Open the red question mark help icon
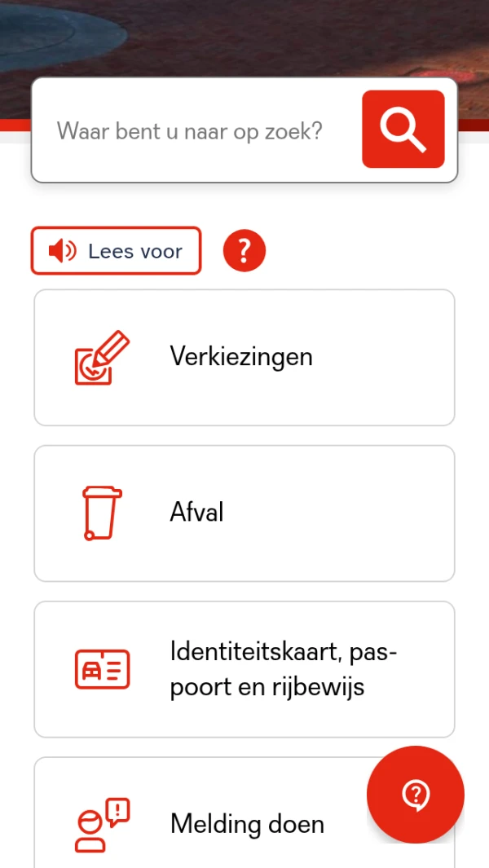489x868 pixels. [244, 251]
